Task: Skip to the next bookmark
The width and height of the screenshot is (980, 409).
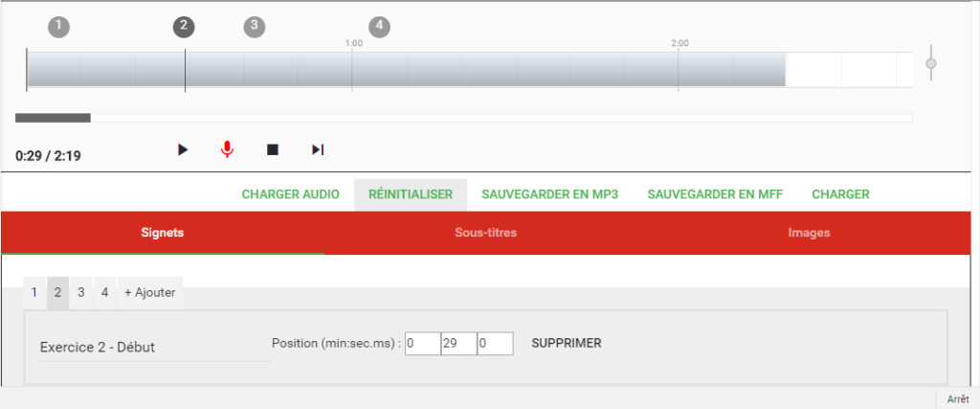Action: tap(319, 149)
